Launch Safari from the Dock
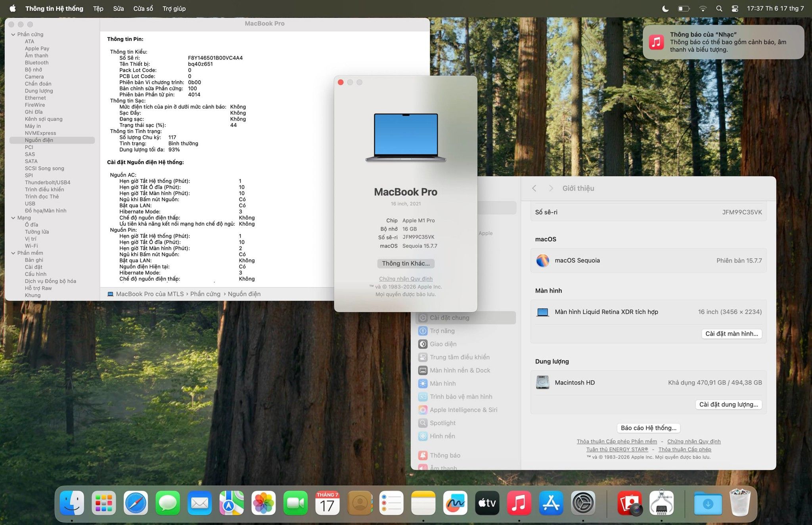Image resolution: width=812 pixels, height=525 pixels. (136, 503)
